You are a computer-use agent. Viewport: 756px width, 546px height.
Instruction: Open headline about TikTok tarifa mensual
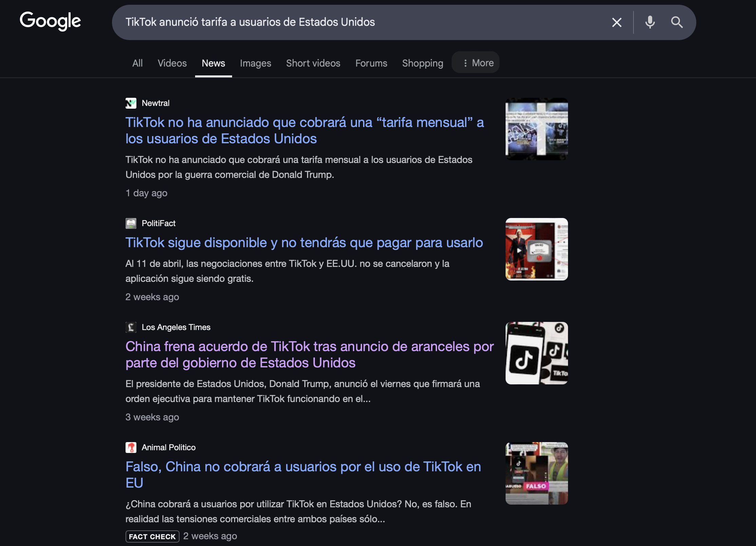305,130
